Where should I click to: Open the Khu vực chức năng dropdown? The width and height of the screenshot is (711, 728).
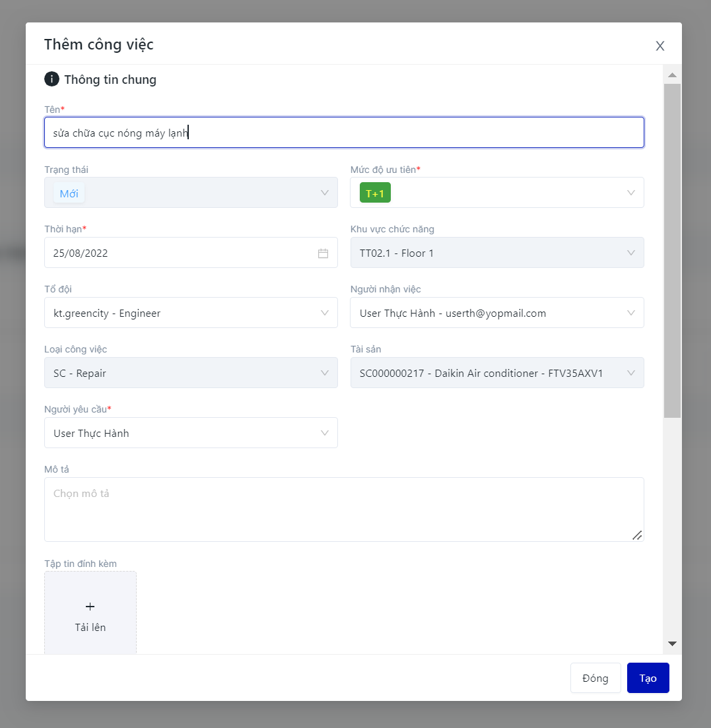630,253
